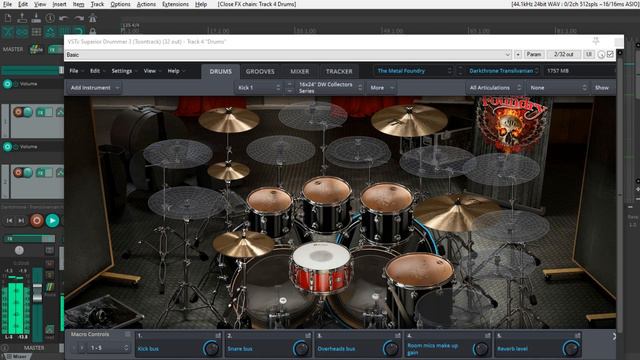Click the Show button
Viewport: 640px width, 360px height.
tap(602, 87)
